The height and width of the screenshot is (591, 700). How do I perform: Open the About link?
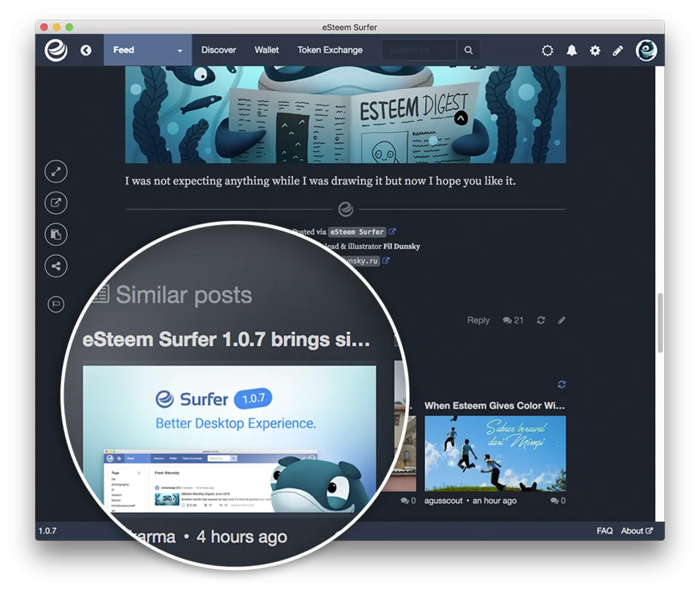pos(637,530)
